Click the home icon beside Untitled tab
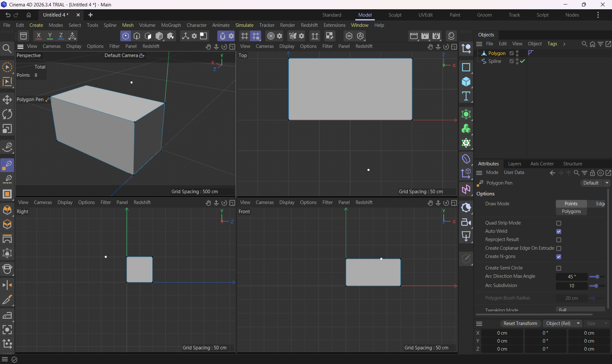This screenshot has width=612, height=364. pyautogui.click(x=29, y=15)
